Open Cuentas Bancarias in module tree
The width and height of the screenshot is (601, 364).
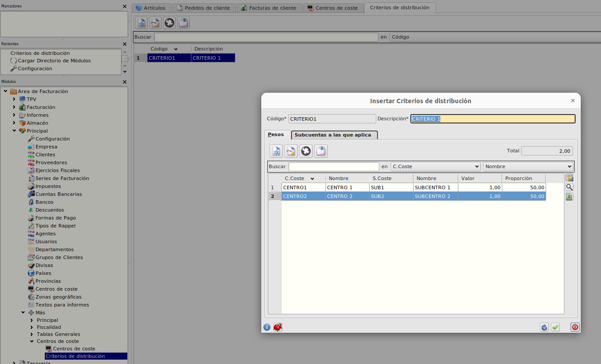pos(59,194)
